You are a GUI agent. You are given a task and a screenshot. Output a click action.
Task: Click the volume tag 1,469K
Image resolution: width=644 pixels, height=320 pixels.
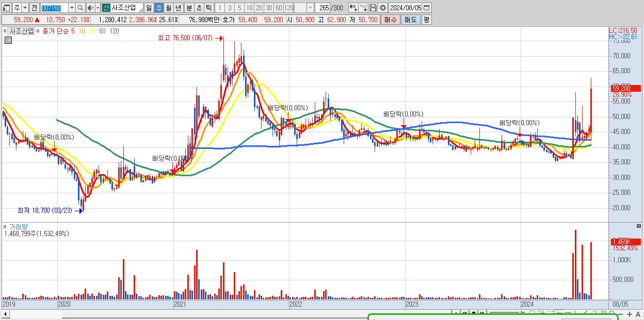[625, 242]
